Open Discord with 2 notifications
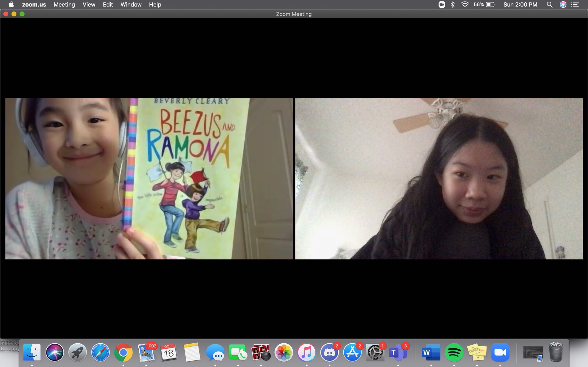Screen dimensions: 588x367 (329, 352)
